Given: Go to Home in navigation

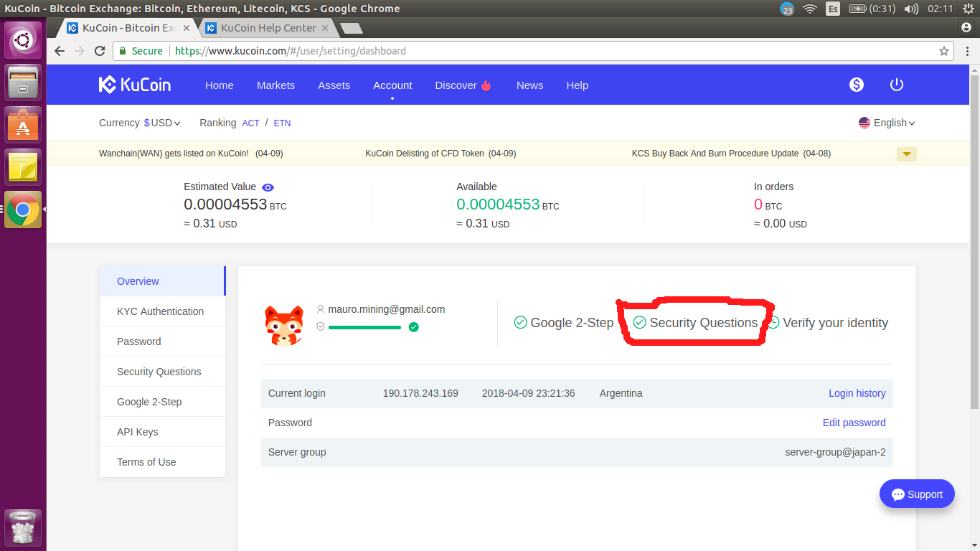Looking at the screenshot, I should [x=220, y=85].
